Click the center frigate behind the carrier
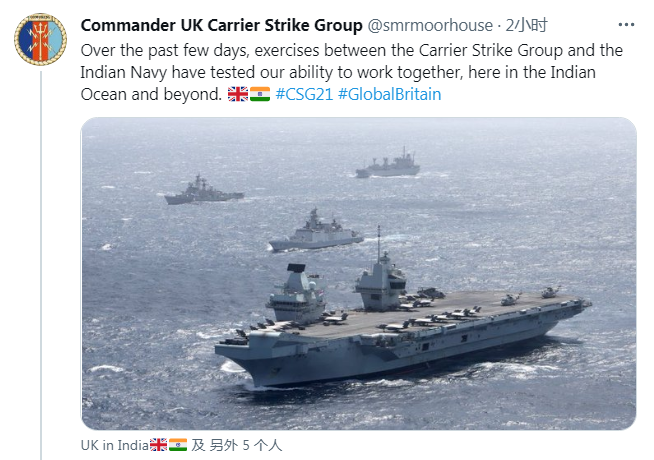This screenshot has width=654, height=460. pos(315,235)
